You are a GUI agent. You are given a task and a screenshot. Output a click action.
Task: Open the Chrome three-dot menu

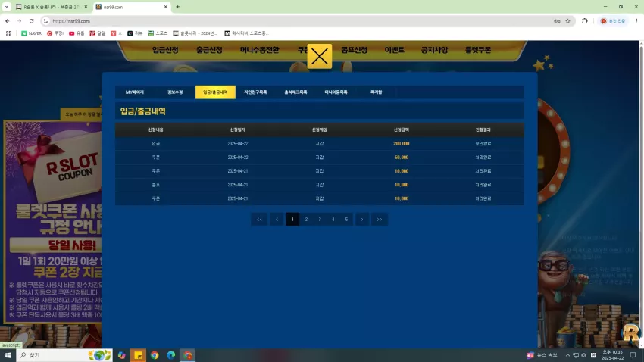point(636,21)
